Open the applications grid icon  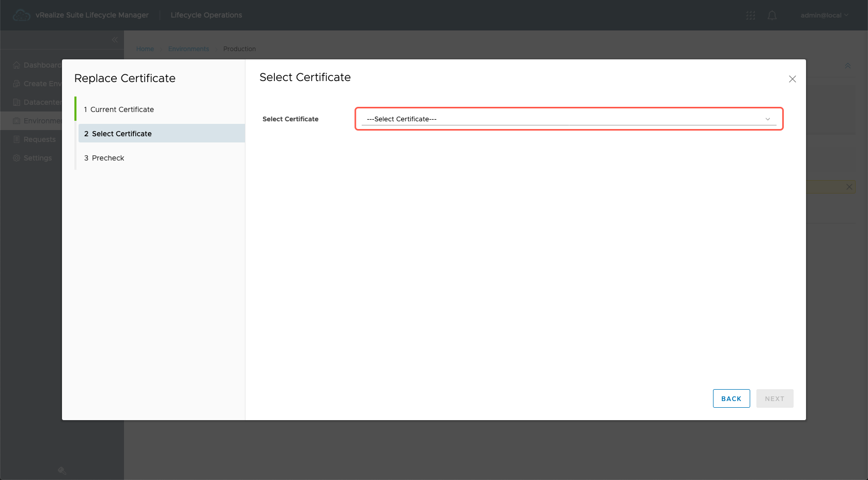coord(750,15)
